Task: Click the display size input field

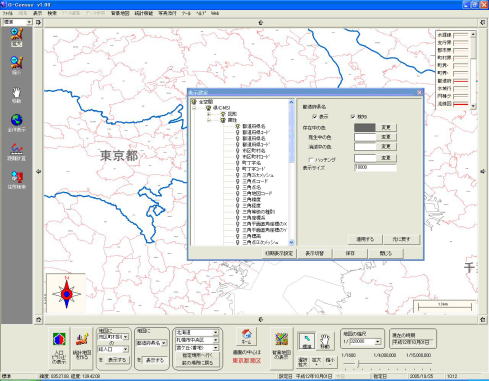Action: tap(375, 168)
